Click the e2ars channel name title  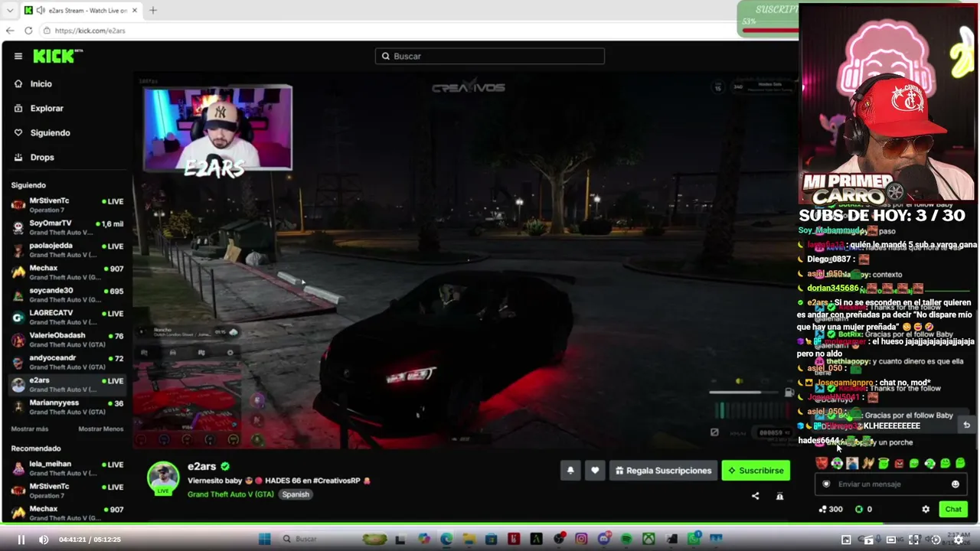pos(202,466)
